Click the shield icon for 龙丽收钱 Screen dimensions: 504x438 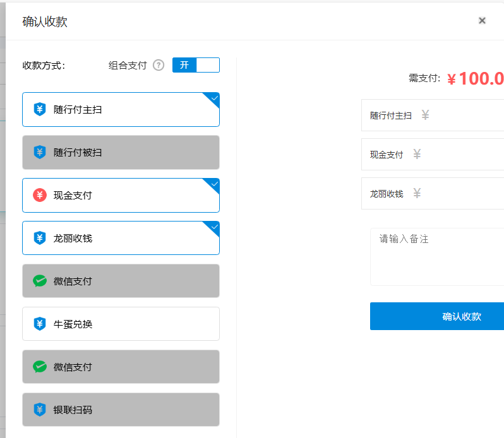(x=40, y=239)
